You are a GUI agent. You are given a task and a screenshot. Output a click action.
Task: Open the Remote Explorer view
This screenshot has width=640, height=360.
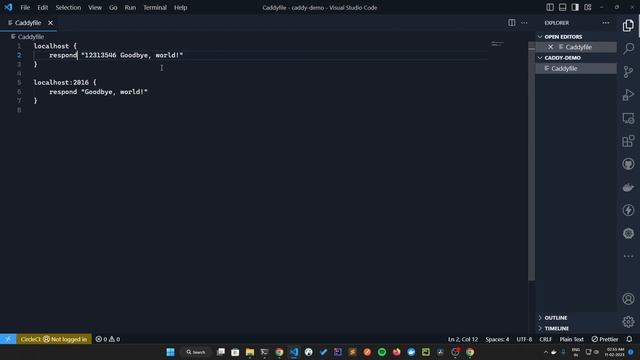click(628, 118)
